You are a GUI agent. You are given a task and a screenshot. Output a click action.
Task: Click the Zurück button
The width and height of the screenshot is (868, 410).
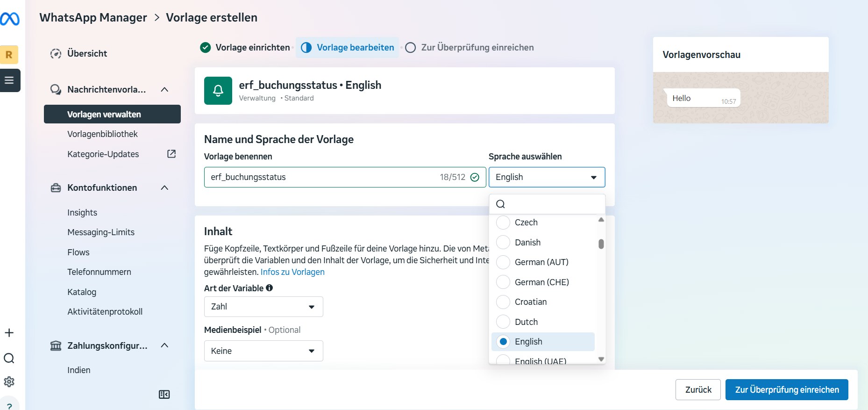point(698,390)
